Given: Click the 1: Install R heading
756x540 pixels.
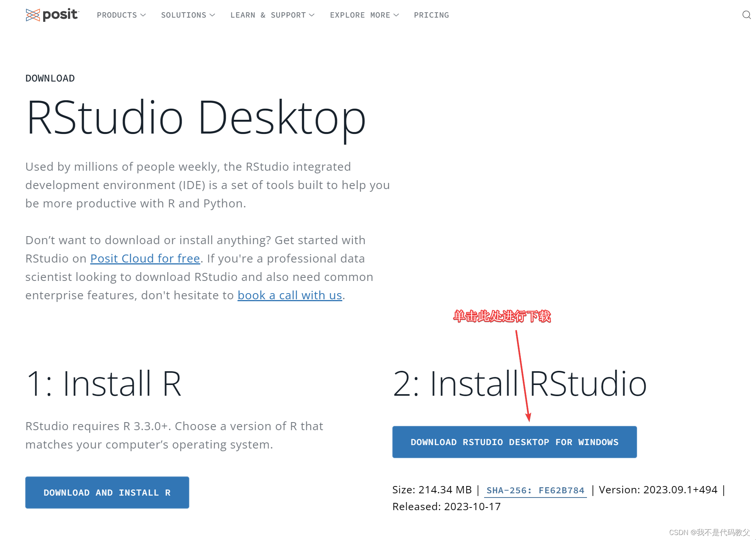Looking at the screenshot, I should pyautogui.click(x=103, y=383).
